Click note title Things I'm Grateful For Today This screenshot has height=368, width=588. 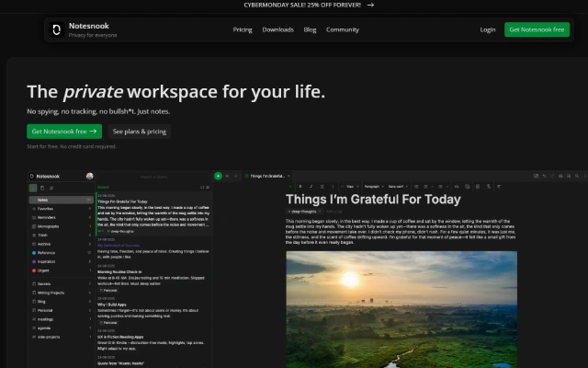tap(373, 200)
